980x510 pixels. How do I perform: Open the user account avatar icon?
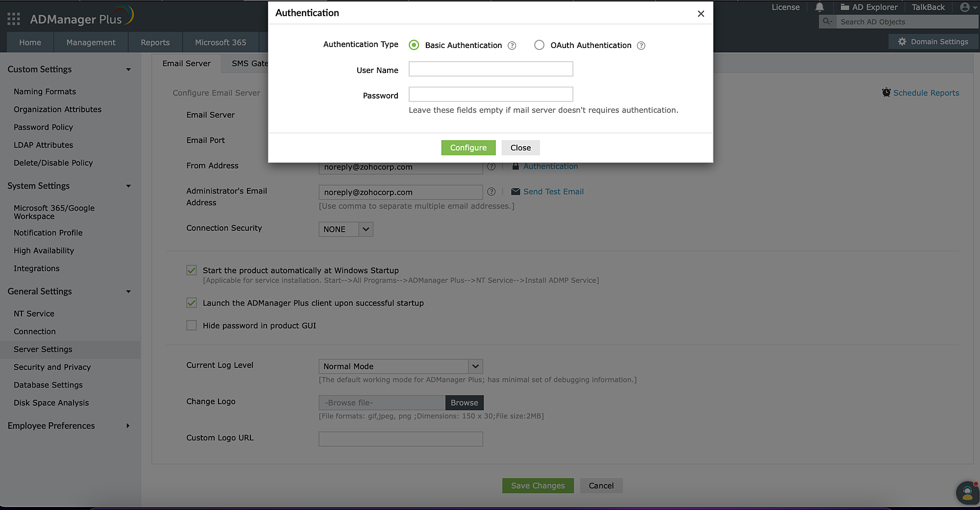[965, 7]
